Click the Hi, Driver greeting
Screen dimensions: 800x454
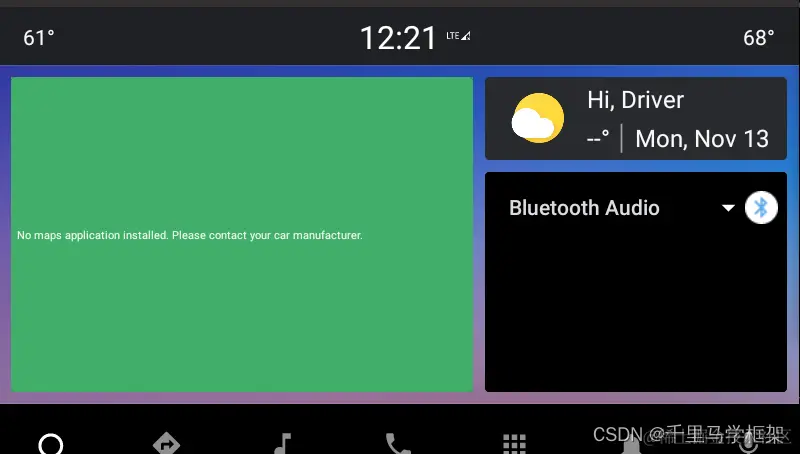coord(635,100)
